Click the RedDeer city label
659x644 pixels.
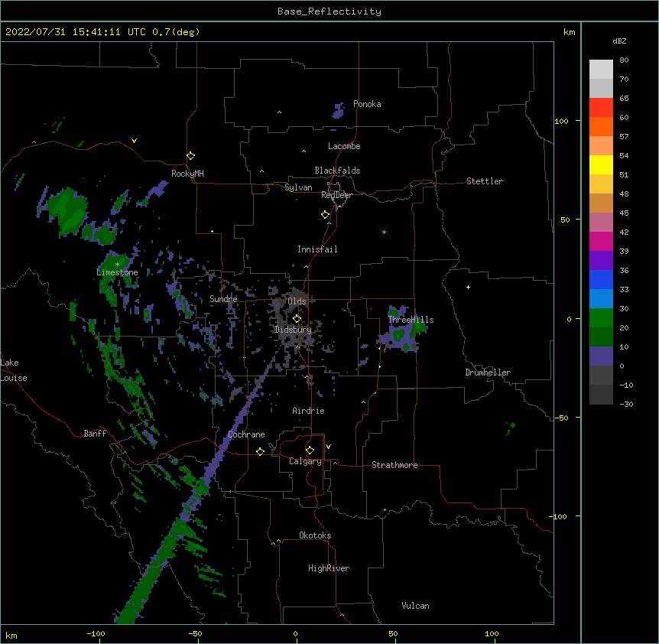coord(336,195)
